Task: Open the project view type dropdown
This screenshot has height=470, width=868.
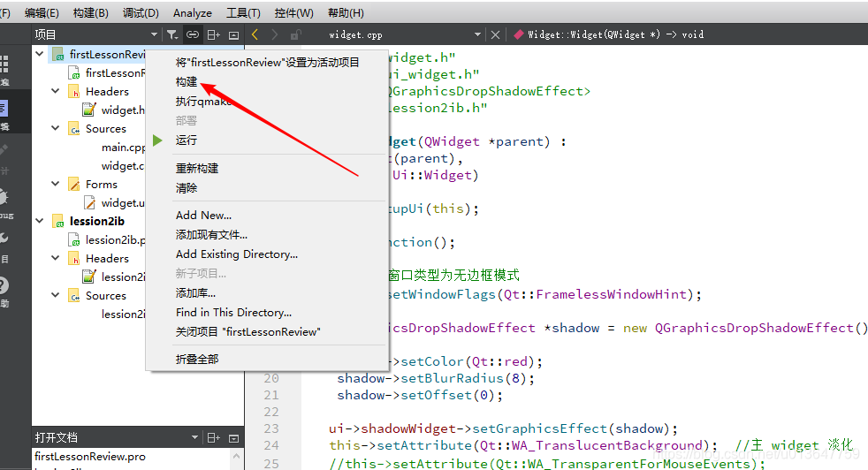Action: coord(154,34)
